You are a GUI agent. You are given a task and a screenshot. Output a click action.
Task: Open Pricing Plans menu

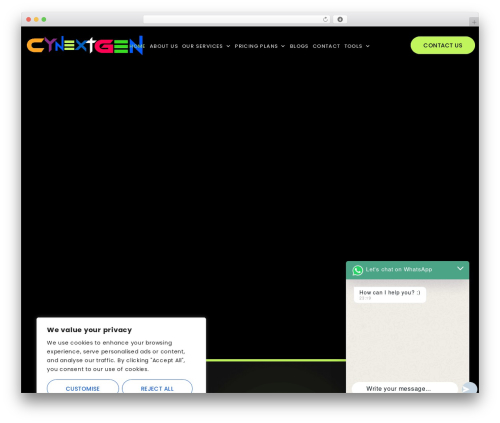click(256, 46)
